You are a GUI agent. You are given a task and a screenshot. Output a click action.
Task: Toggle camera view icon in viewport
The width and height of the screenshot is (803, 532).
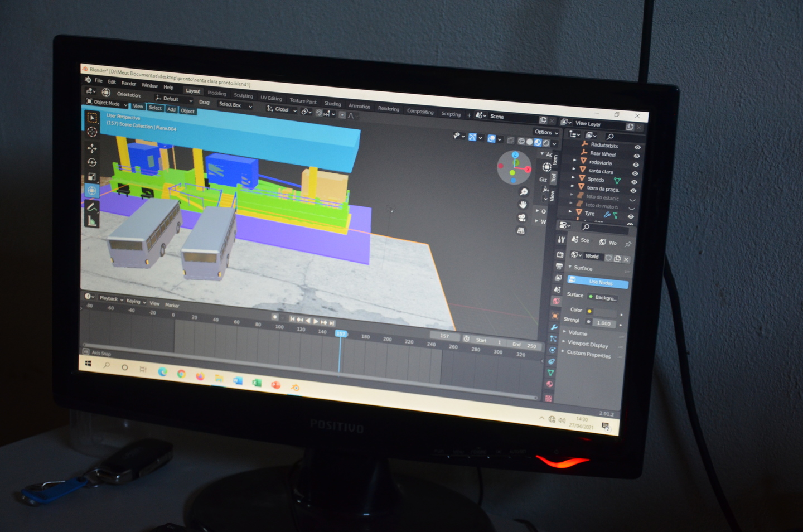tap(522, 217)
